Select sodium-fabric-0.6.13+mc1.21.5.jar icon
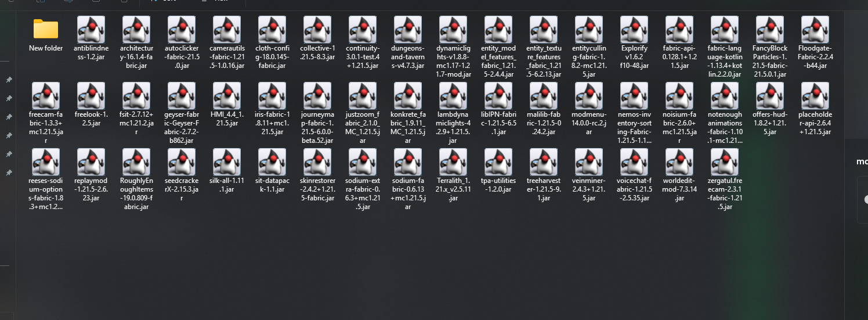Viewport: 868px width, 320px height. tap(408, 162)
